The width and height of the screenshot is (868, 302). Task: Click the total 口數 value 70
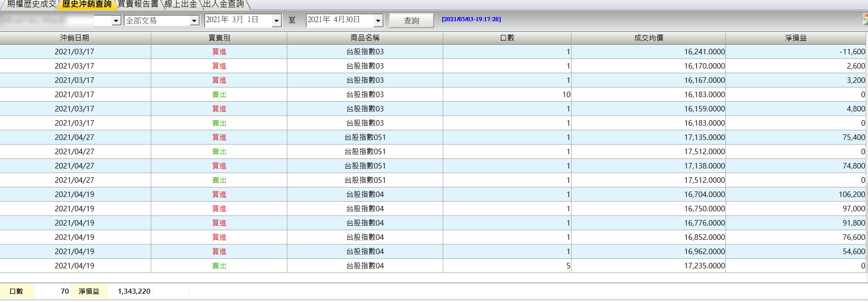tap(64, 291)
